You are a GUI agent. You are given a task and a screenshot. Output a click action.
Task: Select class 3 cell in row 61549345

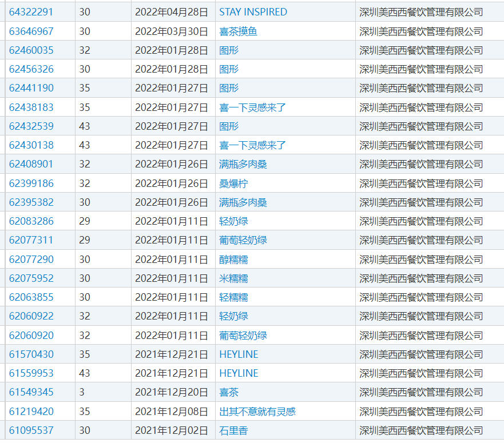(103, 392)
